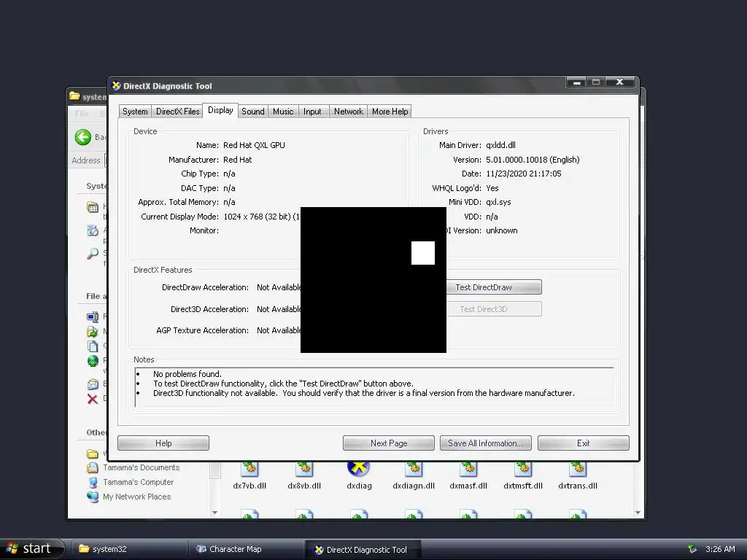This screenshot has width=747, height=560.
Task: Click the My Network Places icon
Action: (93, 497)
